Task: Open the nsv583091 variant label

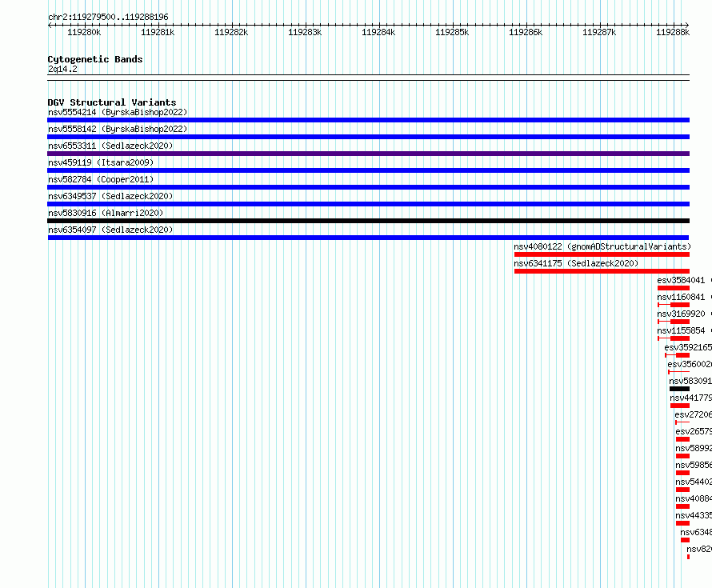Action: click(x=690, y=381)
